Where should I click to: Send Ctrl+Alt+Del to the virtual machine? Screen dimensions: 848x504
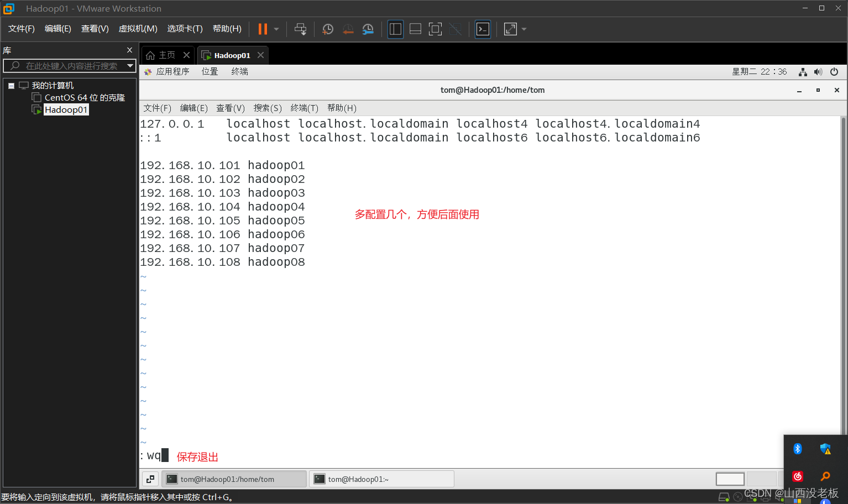tap(300, 29)
